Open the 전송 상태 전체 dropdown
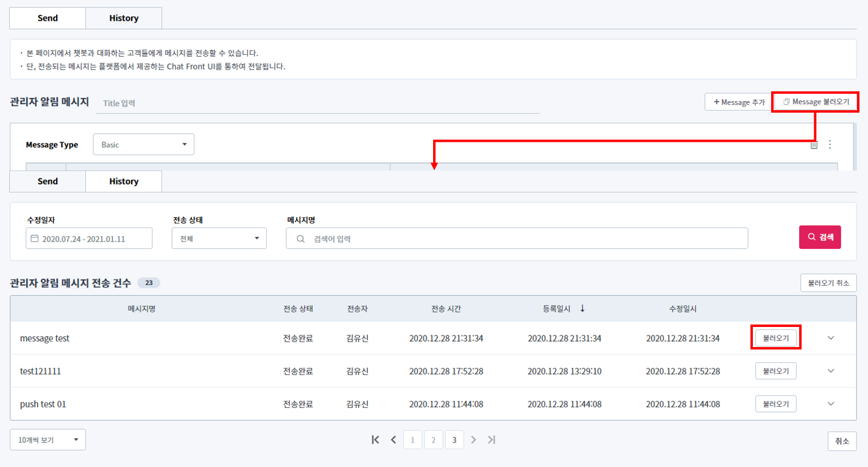 219,239
